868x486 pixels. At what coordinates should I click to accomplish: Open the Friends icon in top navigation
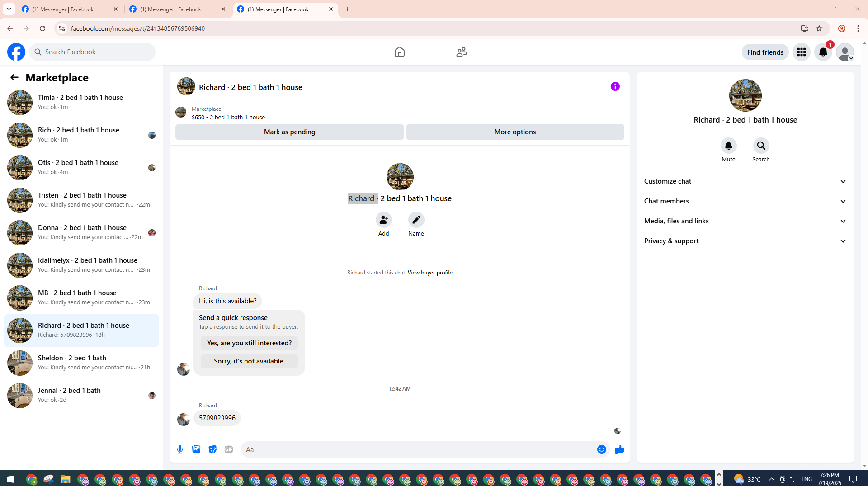tap(461, 52)
